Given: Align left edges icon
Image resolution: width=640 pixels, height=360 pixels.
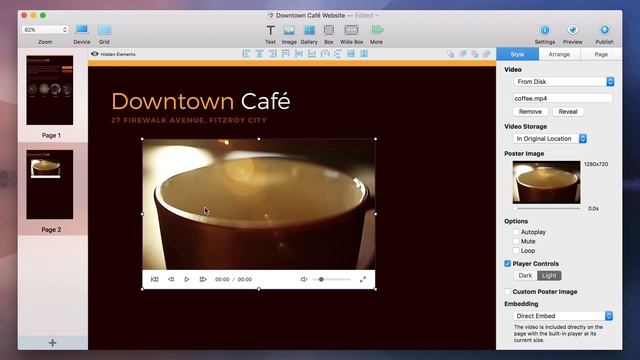Looking at the screenshot, I should click(246, 54).
